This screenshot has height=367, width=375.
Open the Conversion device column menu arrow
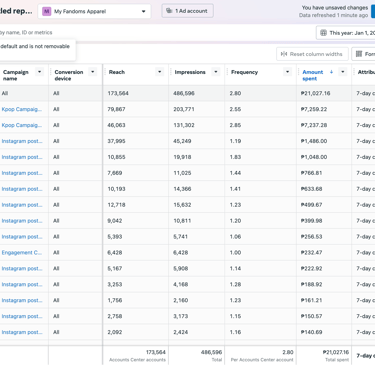tap(93, 72)
